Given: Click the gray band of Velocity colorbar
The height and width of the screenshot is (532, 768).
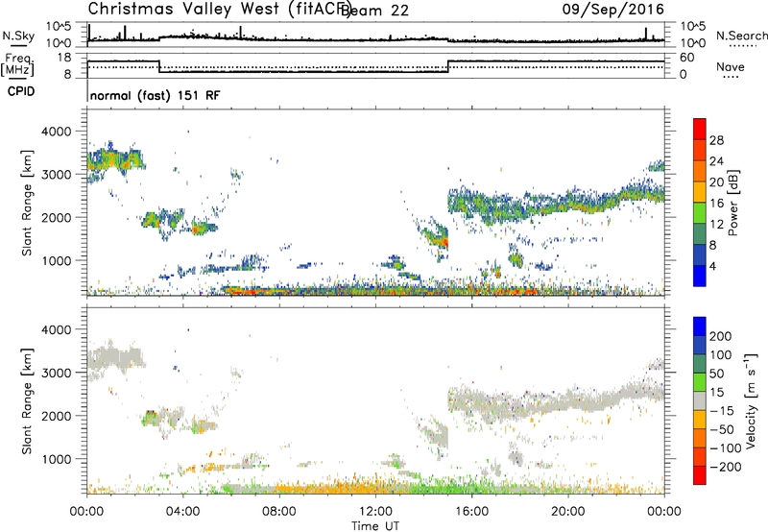Looking at the screenshot, I should point(700,400).
